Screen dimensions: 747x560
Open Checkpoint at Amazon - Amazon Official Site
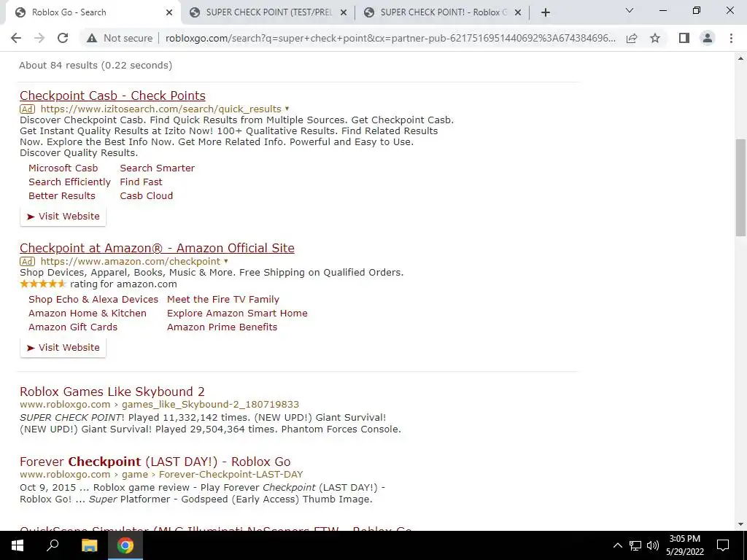pyautogui.click(x=158, y=248)
